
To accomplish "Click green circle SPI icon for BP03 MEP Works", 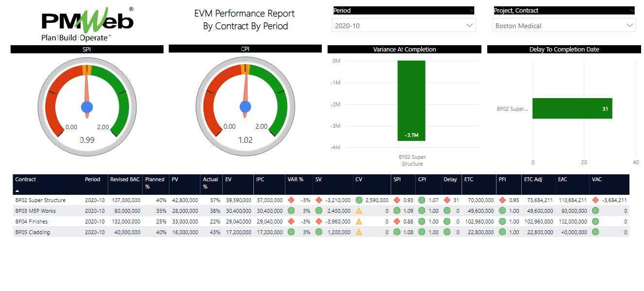I will 397,210.
